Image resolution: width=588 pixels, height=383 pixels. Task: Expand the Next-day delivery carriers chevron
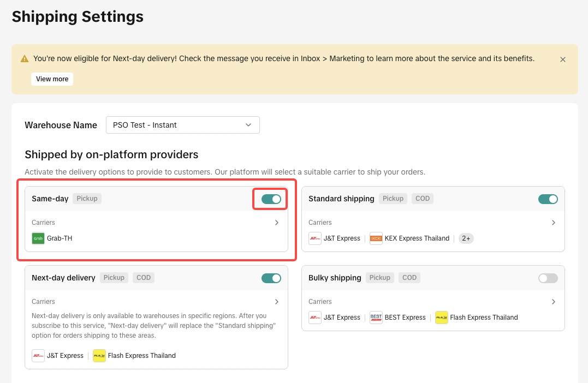(277, 302)
